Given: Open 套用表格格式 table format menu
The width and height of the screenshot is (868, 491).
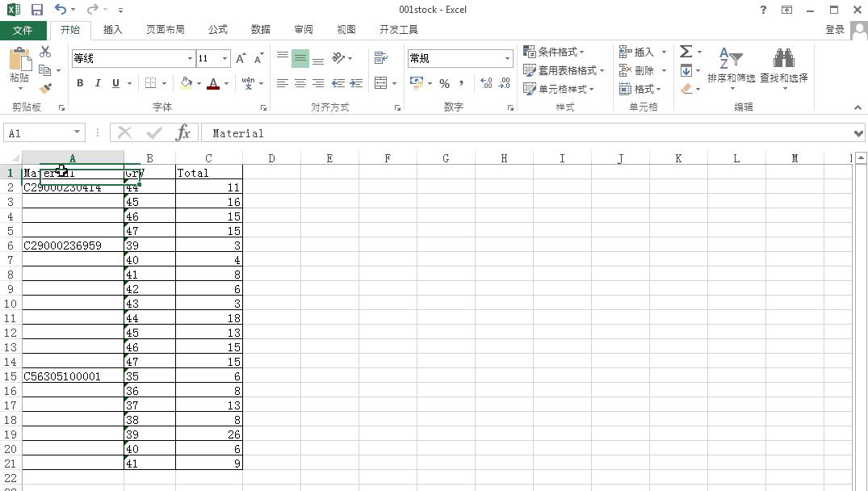Looking at the screenshot, I should pyautogui.click(x=564, y=70).
